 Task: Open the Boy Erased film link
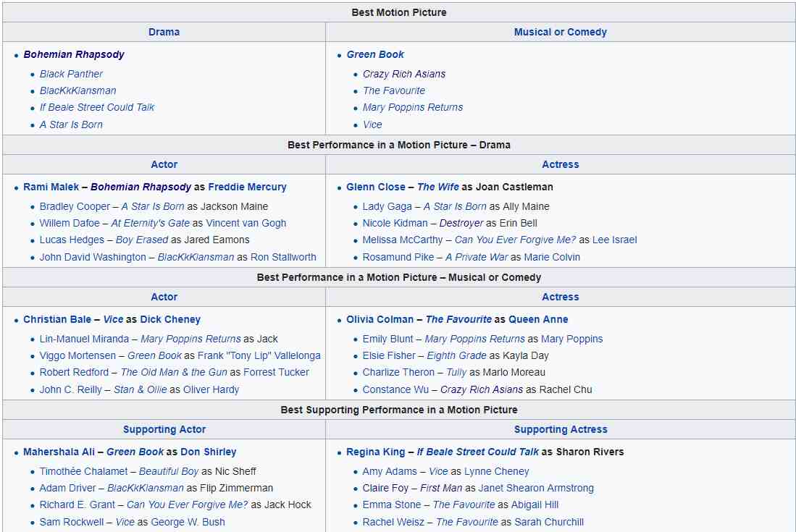(142, 240)
